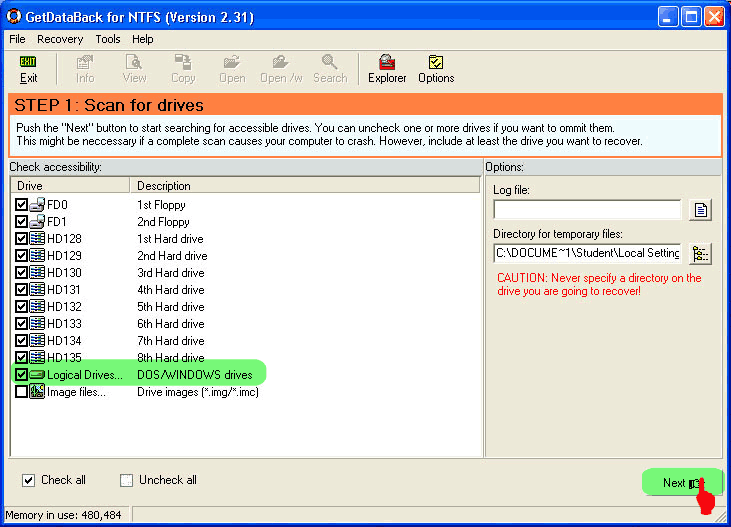Image resolution: width=731 pixels, height=527 pixels.
Task: Tick the Uncheck all checkbox
Action: [126, 480]
